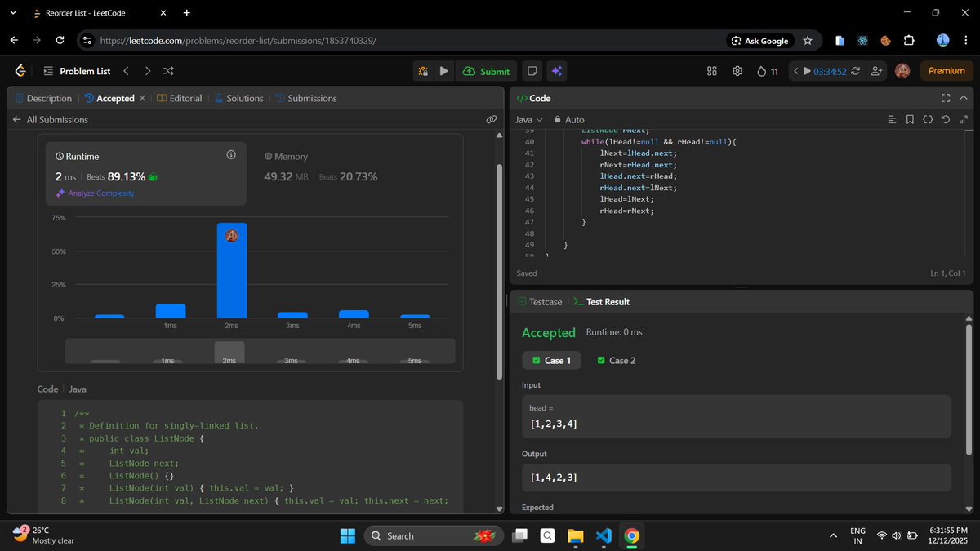Bookmark this page with star icon
The width and height of the screenshot is (980, 551).
(808, 40)
